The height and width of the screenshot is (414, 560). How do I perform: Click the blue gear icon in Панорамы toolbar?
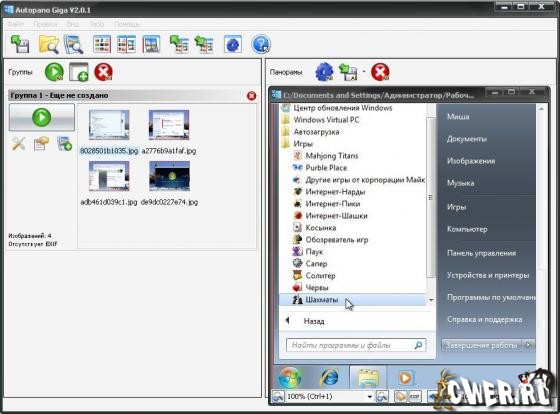pos(324,72)
